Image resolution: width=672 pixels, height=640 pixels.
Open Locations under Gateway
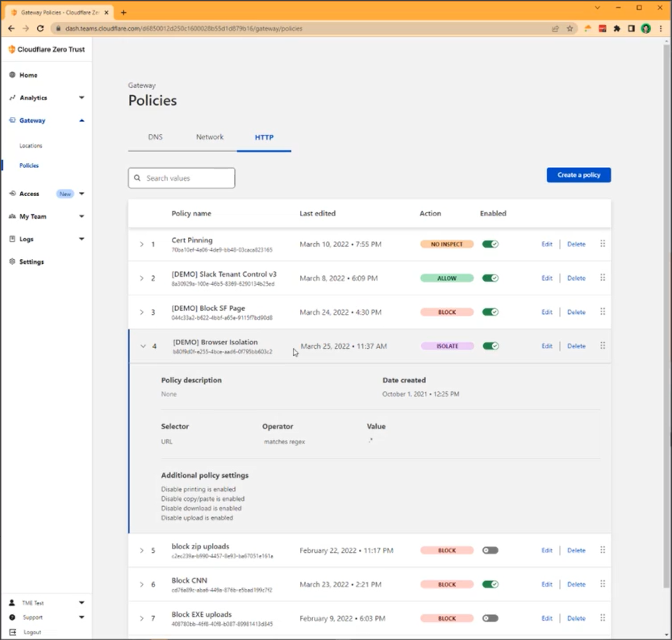tap(31, 146)
